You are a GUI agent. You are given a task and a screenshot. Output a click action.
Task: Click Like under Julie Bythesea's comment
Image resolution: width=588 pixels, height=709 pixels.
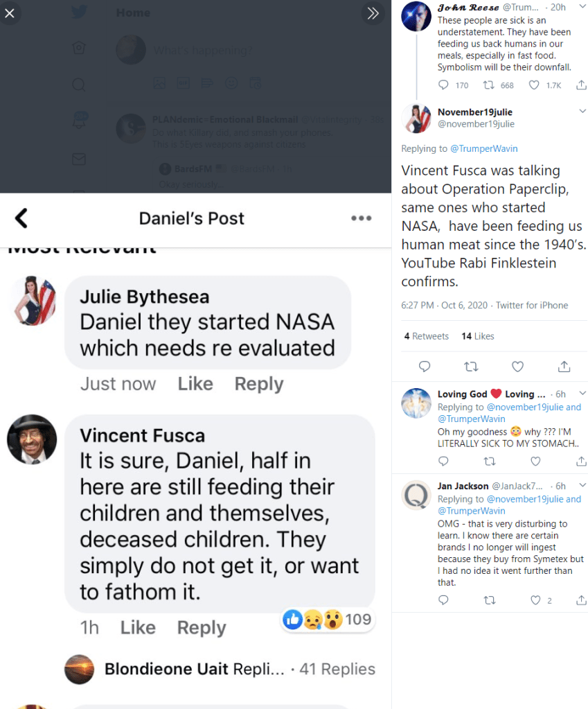[x=195, y=383]
